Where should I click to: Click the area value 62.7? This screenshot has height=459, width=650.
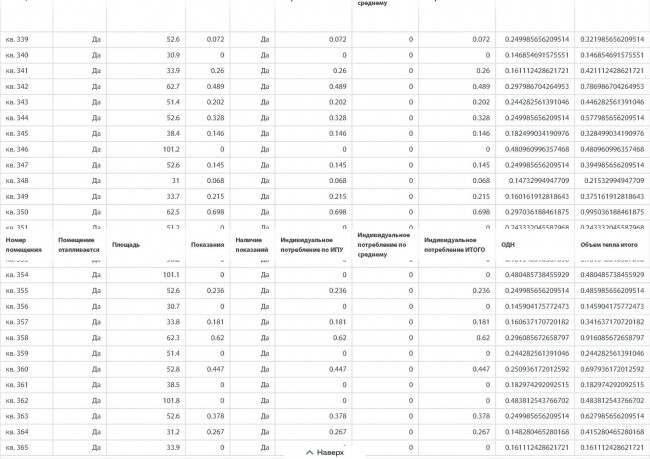coord(173,86)
